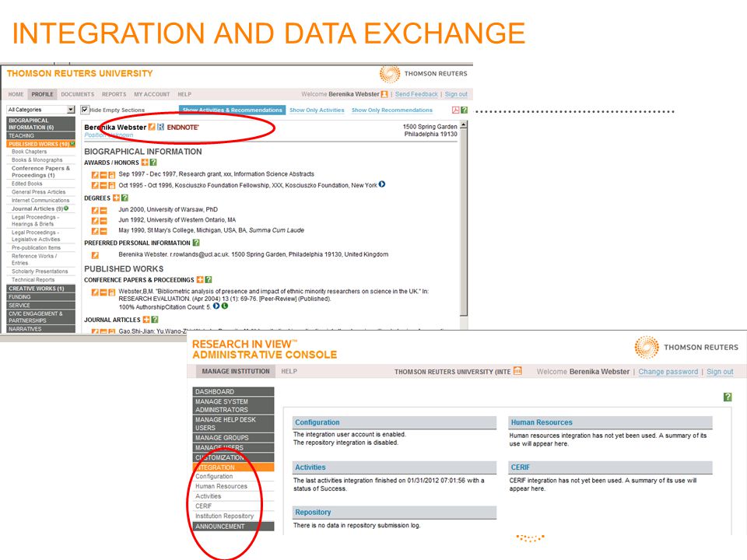Open the Dashboard item in the console sidebar
This screenshot has width=747, height=560.
click(233, 391)
